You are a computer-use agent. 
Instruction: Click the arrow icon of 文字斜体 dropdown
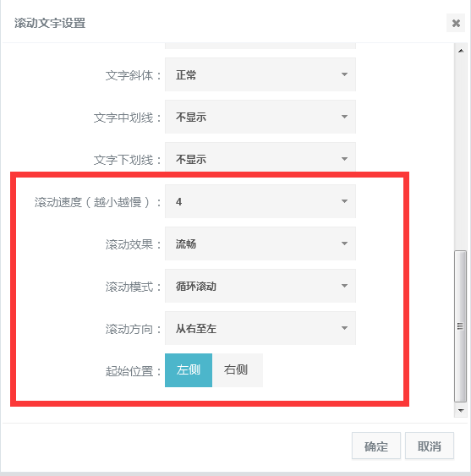pos(344,74)
